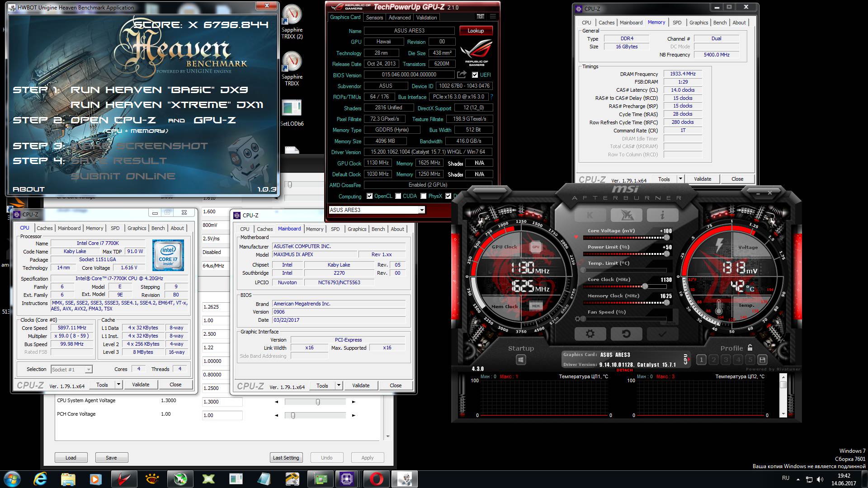Save Afterburner profile with floppy icon
This screenshot has height=488, width=868.
(x=762, y=360)
